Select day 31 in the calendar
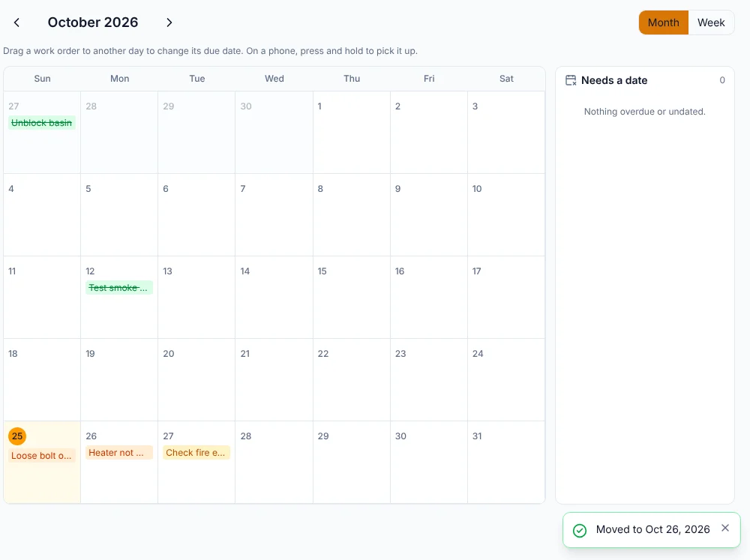This screenshot has width=750, height=560. 506,463
